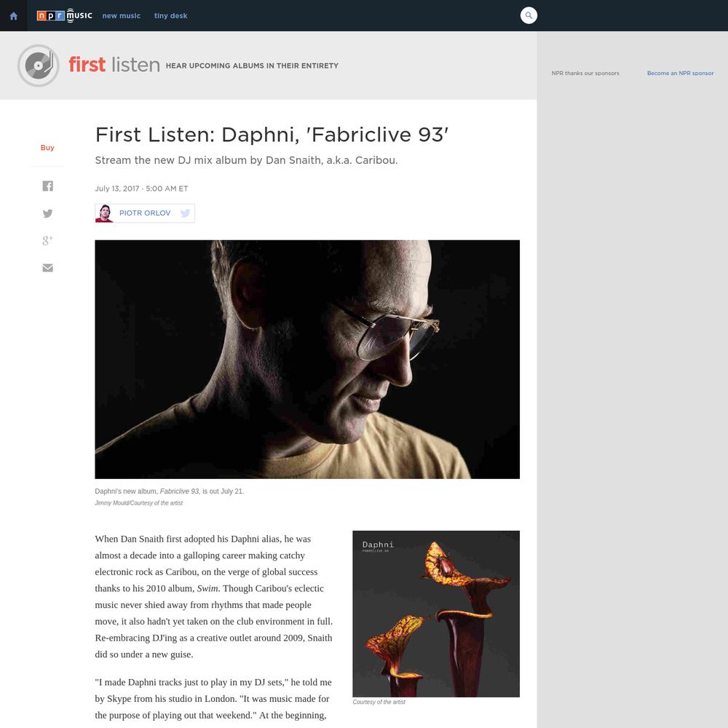
Task: Share article on Google Plus
Action: pyautogui.click(x=47, y=240)
